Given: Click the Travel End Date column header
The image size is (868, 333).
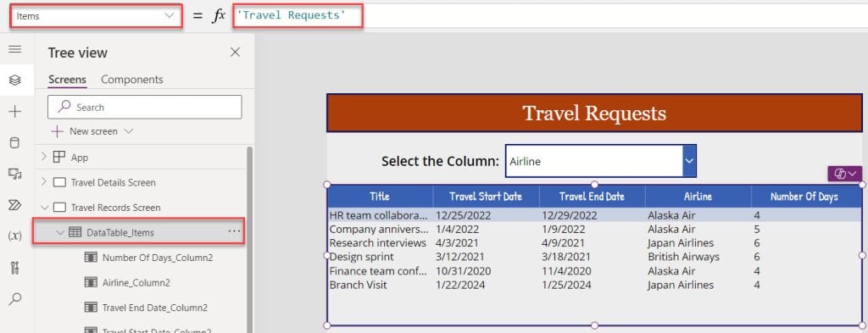Looking at the screenshot, I should [592, 197].
